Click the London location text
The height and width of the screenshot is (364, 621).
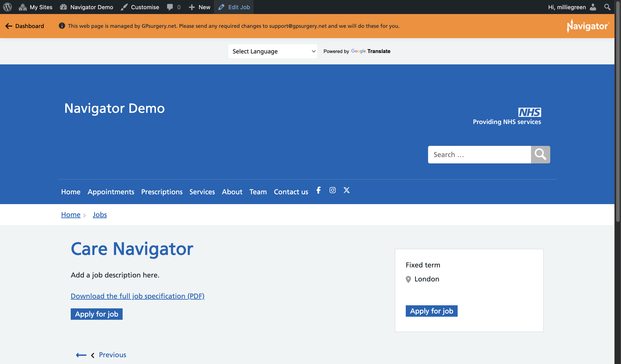(427, 279)
